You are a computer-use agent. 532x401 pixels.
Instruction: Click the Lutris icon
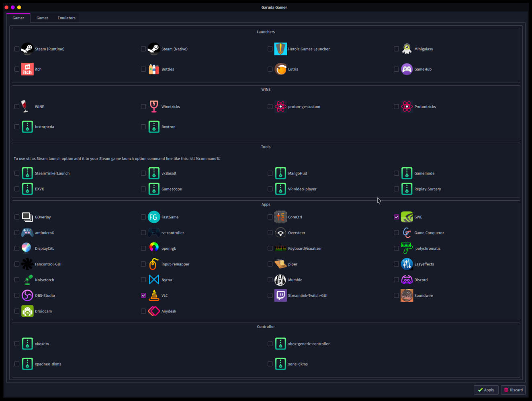point(280,69)
